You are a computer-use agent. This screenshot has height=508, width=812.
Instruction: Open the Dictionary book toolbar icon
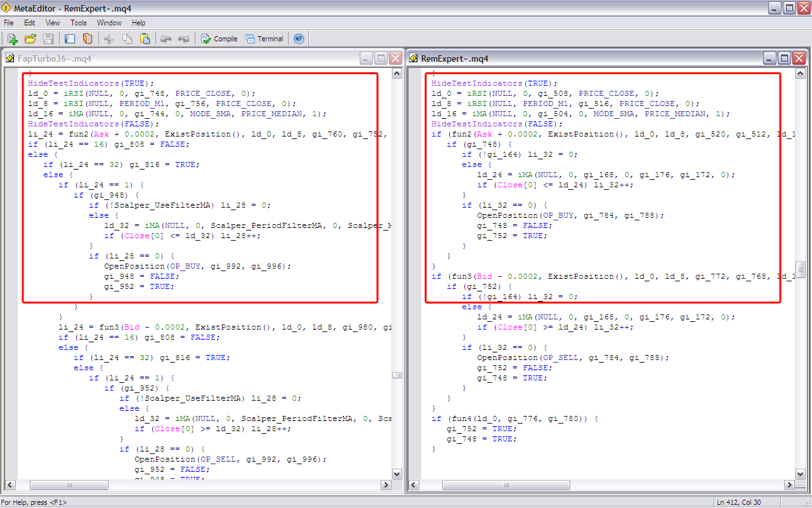(x=88, y=39)
